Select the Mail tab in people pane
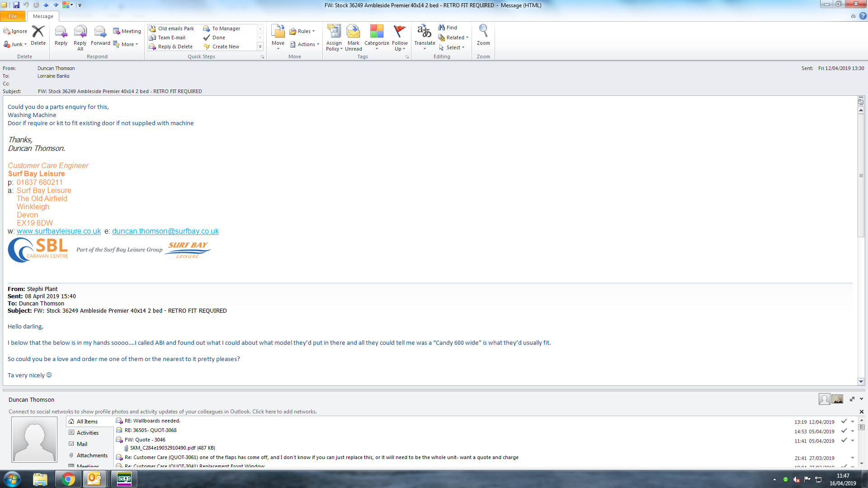Image resolution: width=868 pixels, height=488 pixels. pyautogui.click(x=82, y=444)
